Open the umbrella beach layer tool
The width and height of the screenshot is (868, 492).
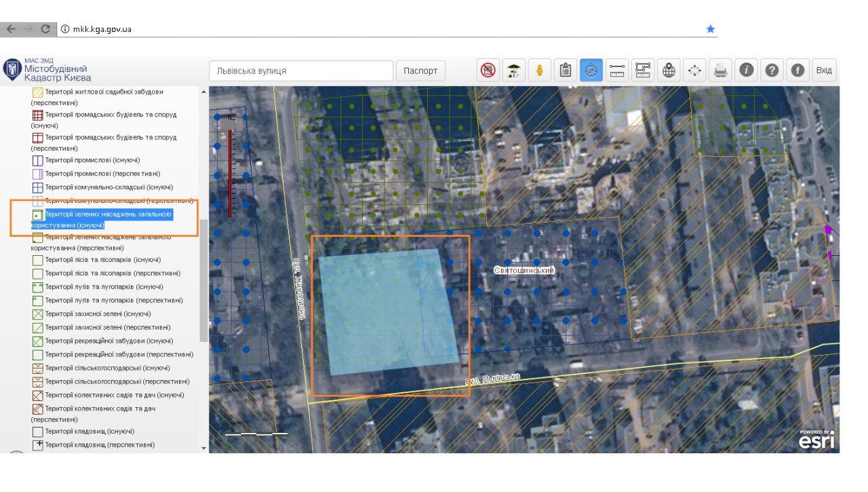tap(514, 71)
